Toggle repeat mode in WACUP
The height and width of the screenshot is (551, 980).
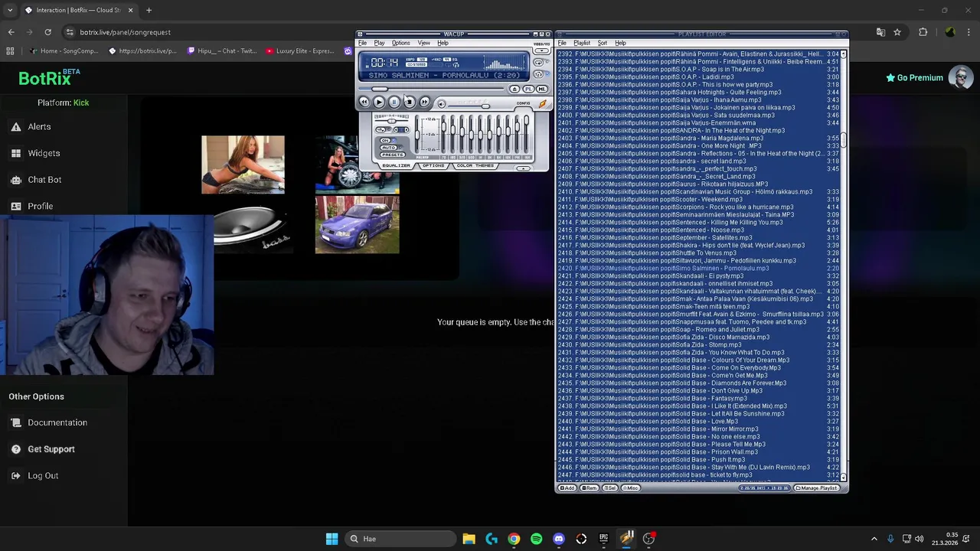538,62
